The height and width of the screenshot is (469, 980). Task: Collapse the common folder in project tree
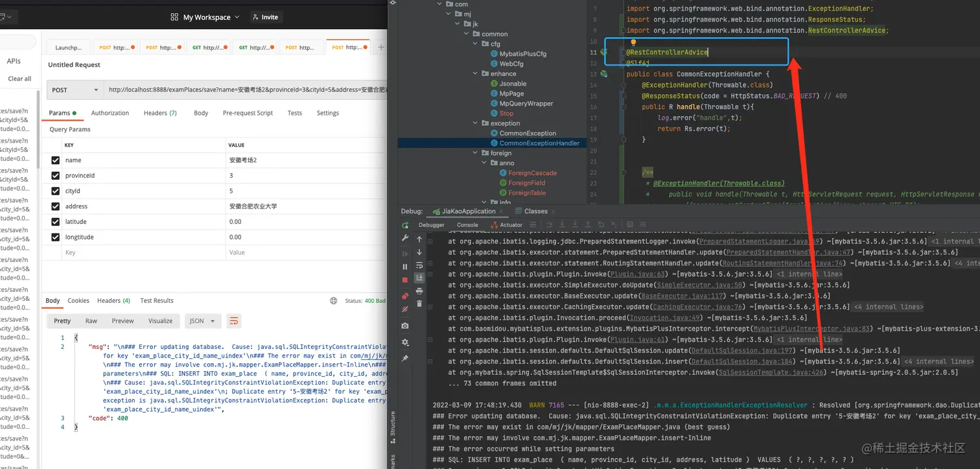pos(467,34)
